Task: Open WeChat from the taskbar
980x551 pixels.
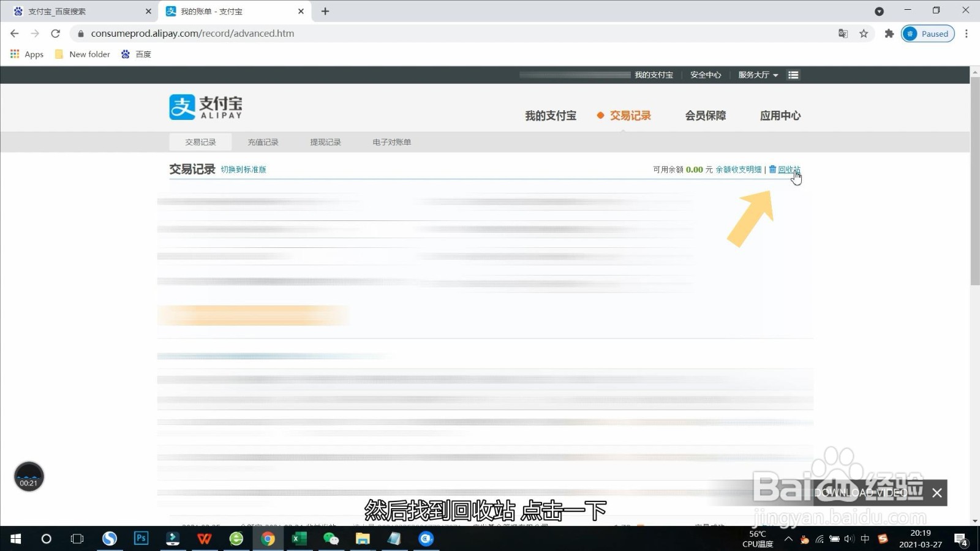Action: [x=331, y=539]
